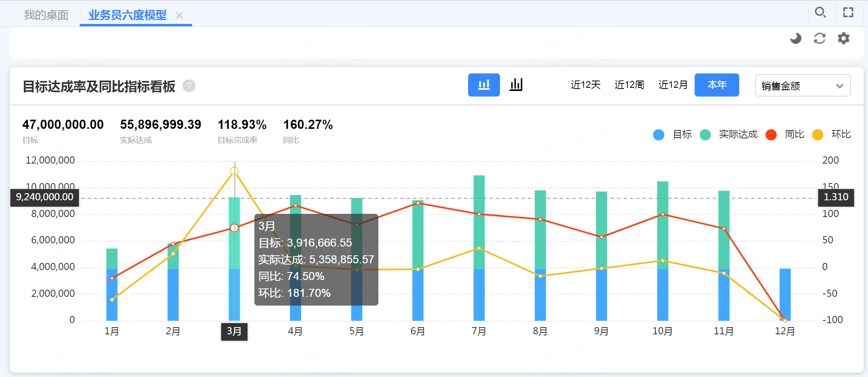The height and width of the screenshot is (377, 868).
Task: Click the 118.93% completion rate value
Action: pyautogui.click(x=242, y=124)
